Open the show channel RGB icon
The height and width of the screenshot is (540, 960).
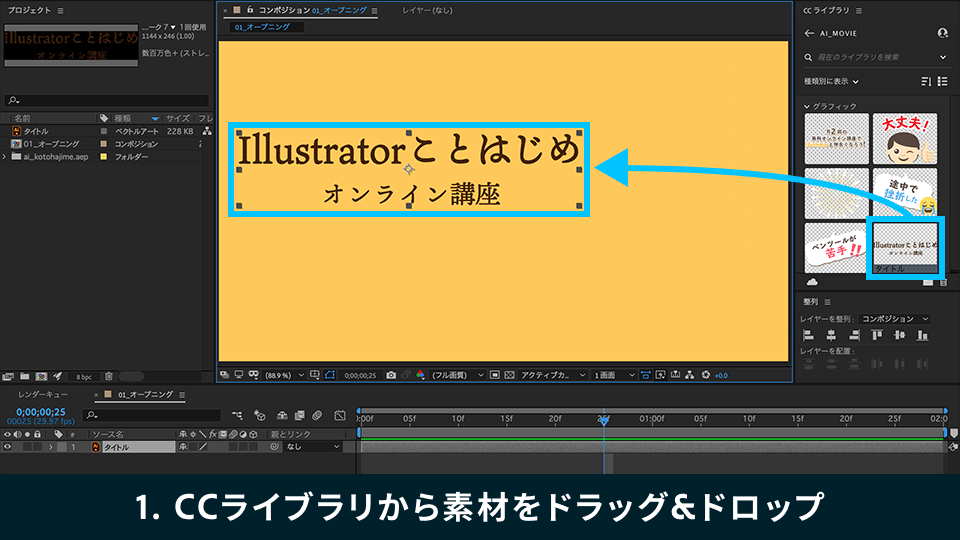(421, 375)
